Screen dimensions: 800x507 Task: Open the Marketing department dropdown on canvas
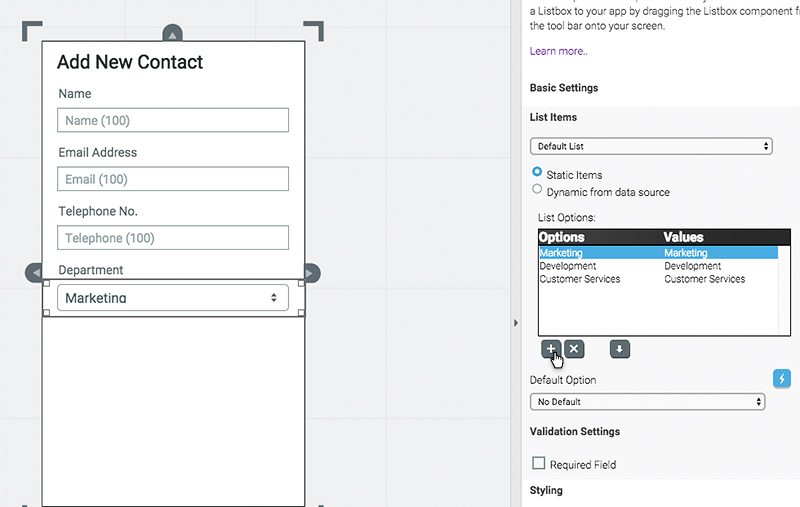tap(172, 298)
